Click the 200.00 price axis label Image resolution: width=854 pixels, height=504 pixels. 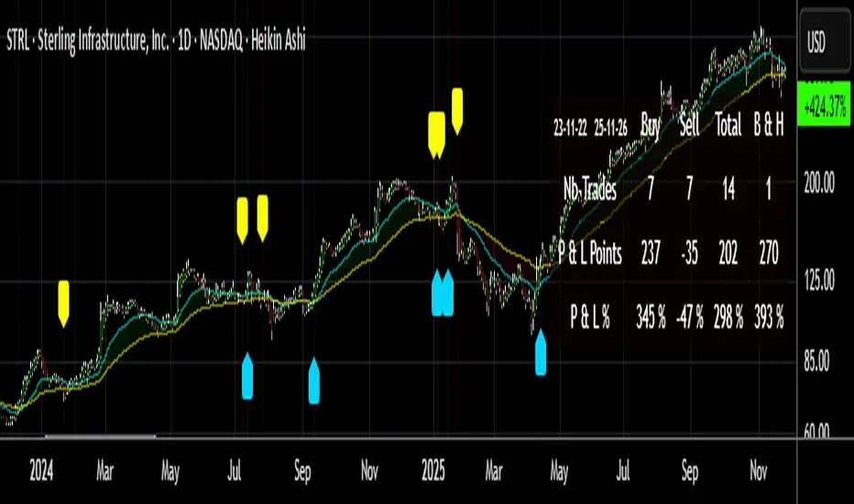tap(818, 183)
